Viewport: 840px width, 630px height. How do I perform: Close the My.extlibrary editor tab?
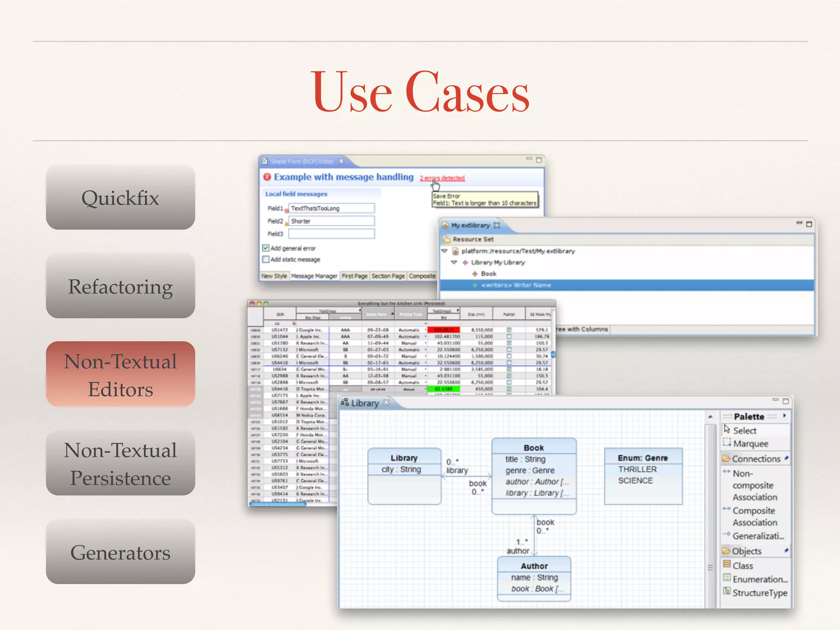(x=497, y=225)
